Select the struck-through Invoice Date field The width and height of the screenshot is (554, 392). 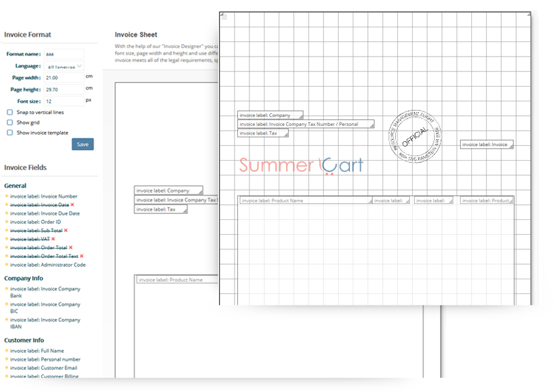click(x=39, y=205)
